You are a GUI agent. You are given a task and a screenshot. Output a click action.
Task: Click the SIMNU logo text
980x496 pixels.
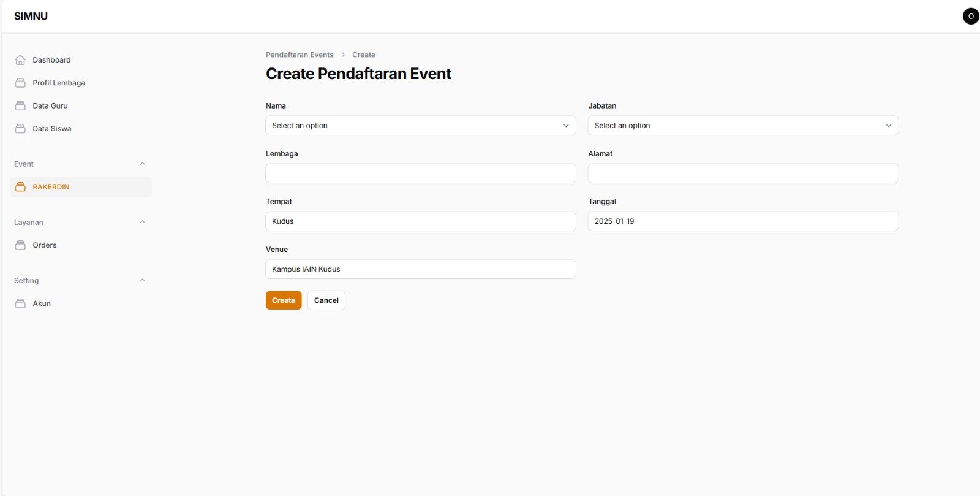point(31,16)
